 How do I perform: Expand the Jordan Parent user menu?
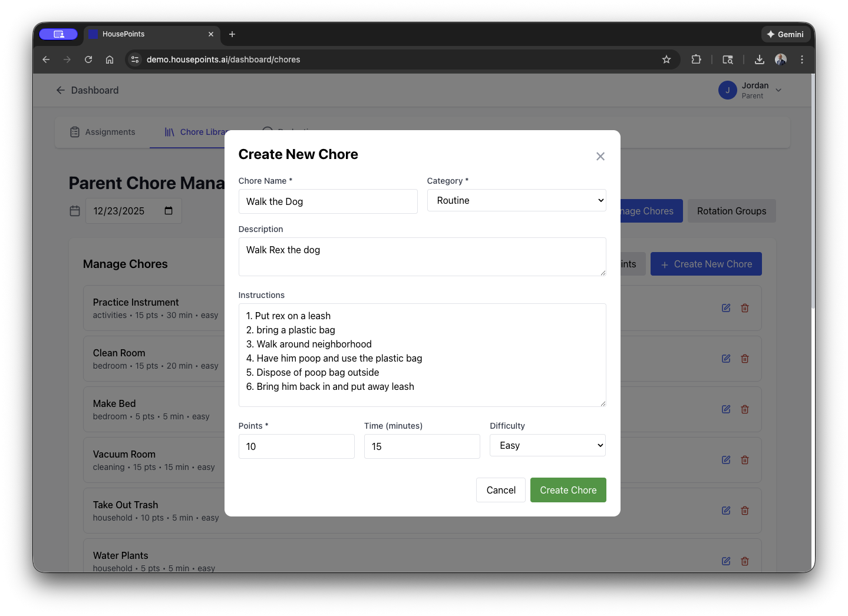pos(750,90)
